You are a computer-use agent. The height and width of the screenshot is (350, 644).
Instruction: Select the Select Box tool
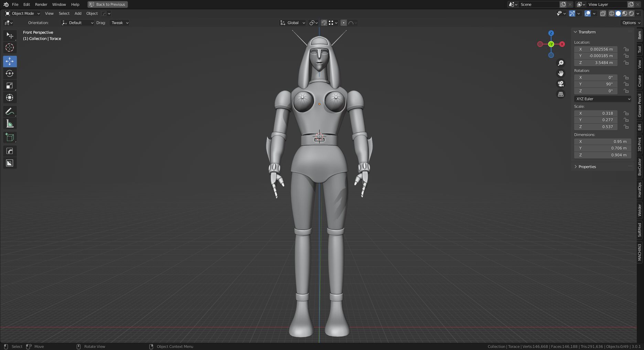(x=10, y=35)
